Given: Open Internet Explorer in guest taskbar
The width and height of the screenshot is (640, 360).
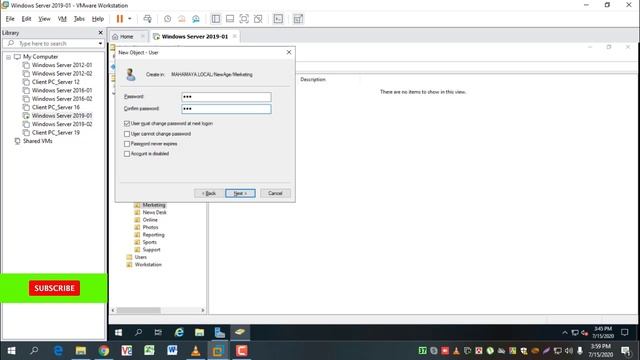Looking at the screenshot, I should (179, 333).
